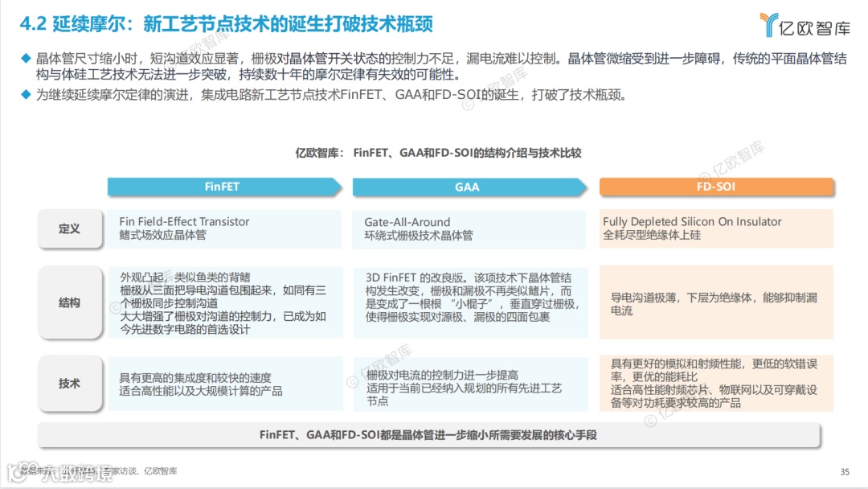This screenshot has height=489, width=868.
Task: Select the 定义 row label
Action: click(70, 228)
